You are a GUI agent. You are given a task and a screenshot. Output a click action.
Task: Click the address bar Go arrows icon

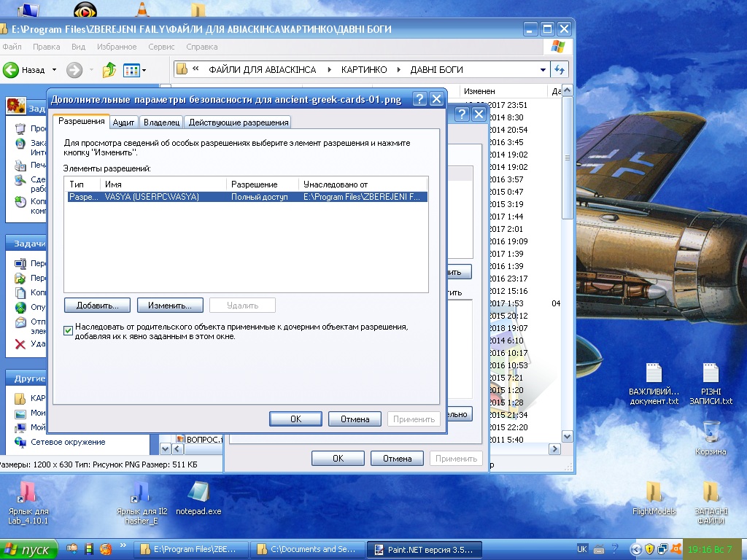coord(560,69)
